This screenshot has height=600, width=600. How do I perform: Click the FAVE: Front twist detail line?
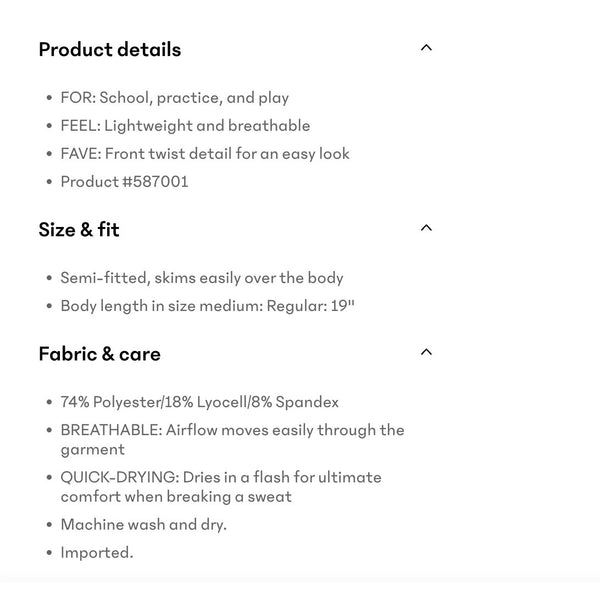(x=205, y=154)
